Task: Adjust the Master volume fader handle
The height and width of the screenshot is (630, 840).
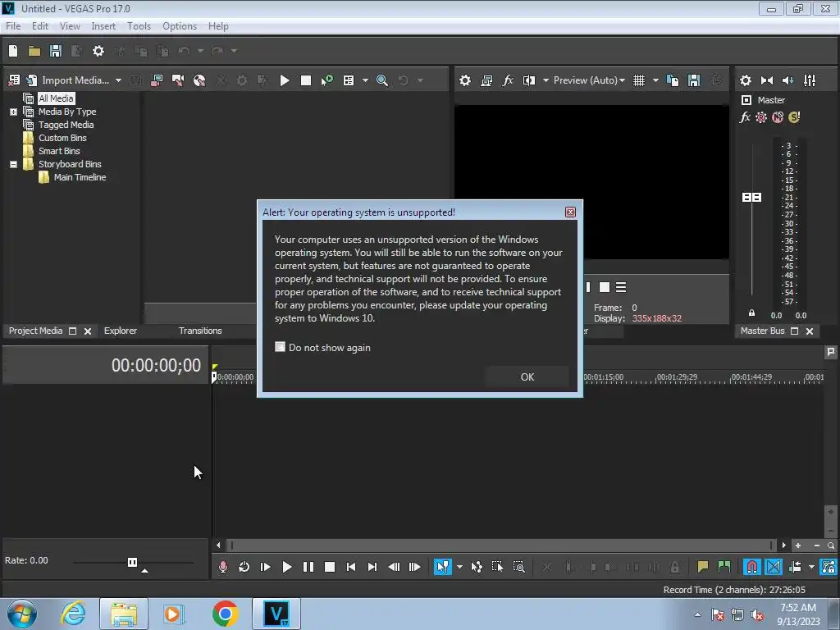Action: coord(751,198)
